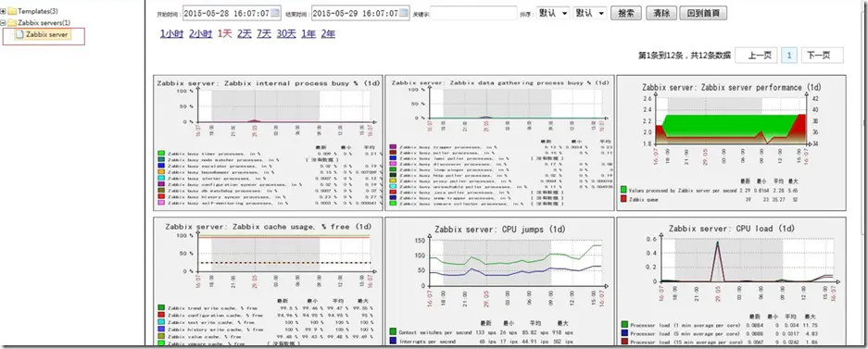
Task: Click page number 1 in pagination
Action: point(789,56)
